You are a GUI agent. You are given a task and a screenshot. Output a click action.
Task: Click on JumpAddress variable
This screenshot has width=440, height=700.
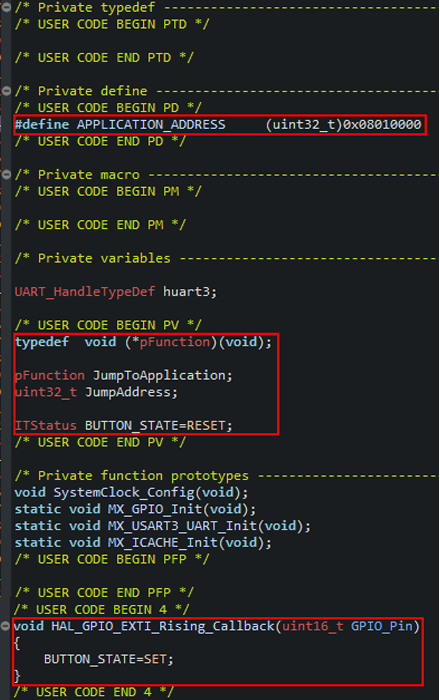pos(127,392)
